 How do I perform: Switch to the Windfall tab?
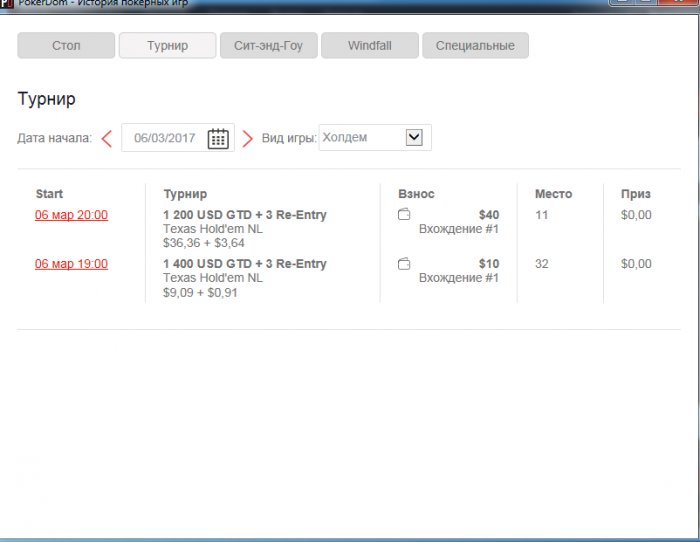pos(370,45)
